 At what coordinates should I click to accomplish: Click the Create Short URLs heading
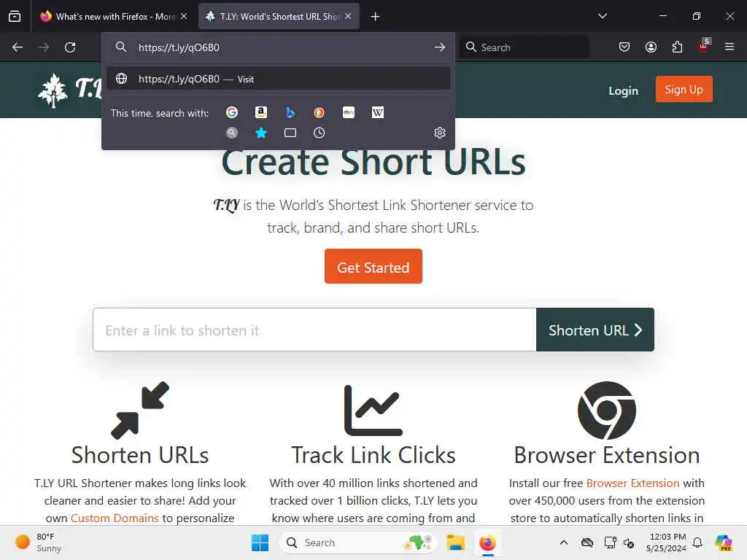click(x=373, y=162)
